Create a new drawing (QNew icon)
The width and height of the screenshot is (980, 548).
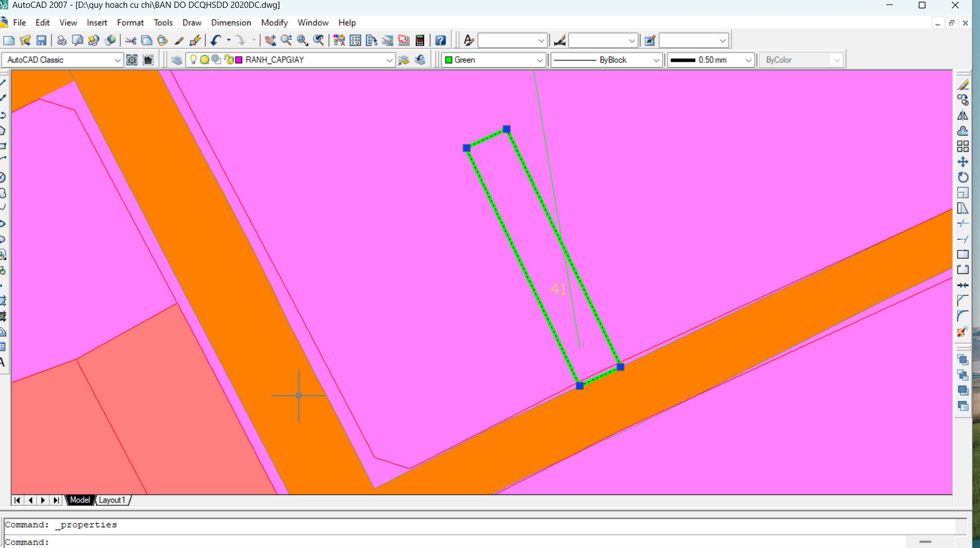[9, 40]
